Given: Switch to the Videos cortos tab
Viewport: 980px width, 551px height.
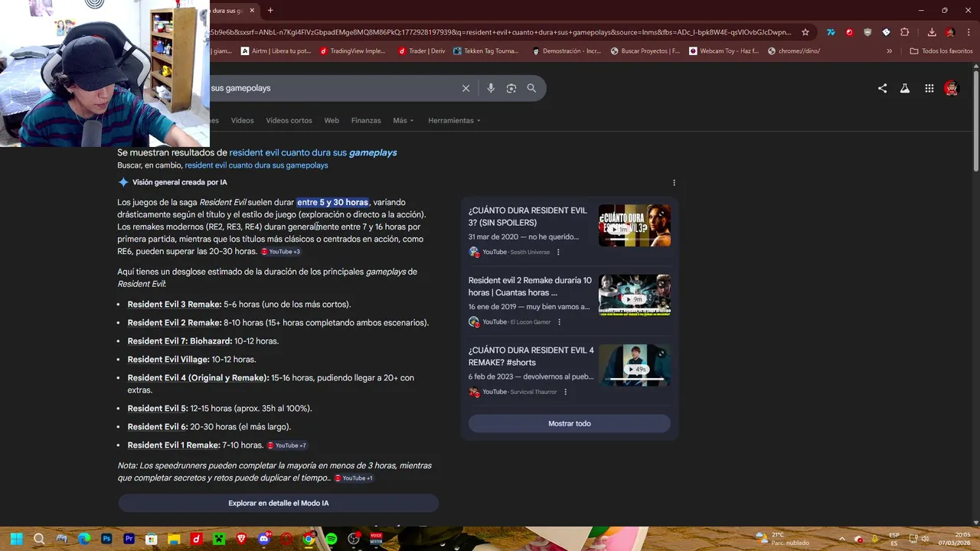Looking at the screenshot, I should 289,120.
